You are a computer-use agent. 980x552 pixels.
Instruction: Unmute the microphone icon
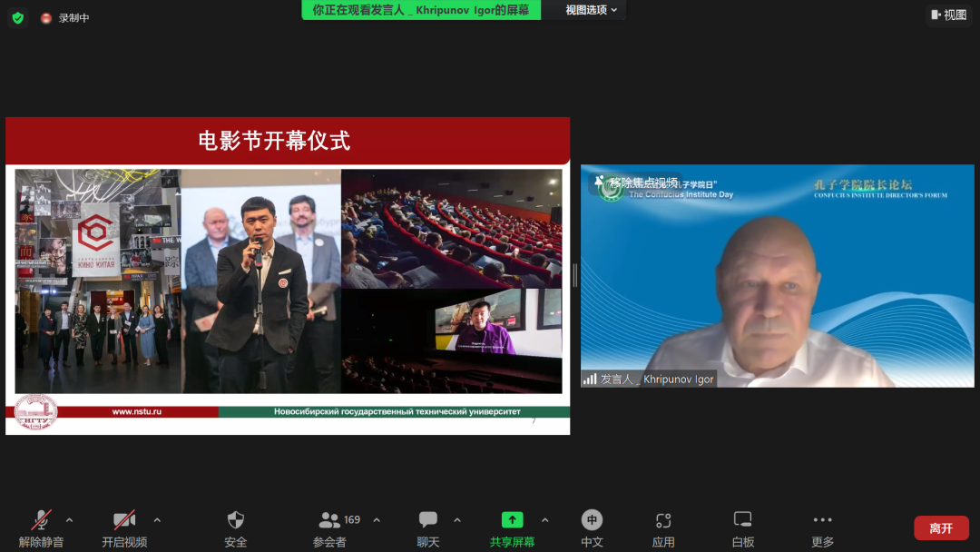[x=41, y=519]
